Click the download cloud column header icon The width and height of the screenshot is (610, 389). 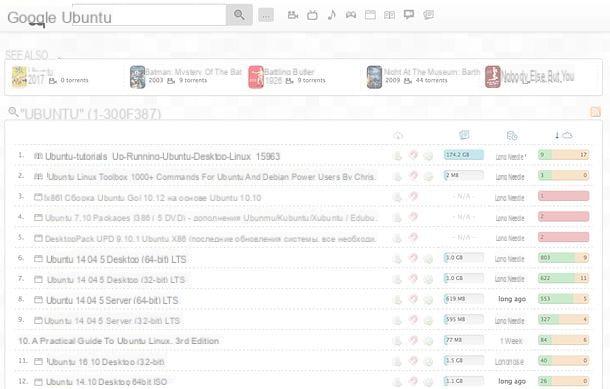[x=398, y=135]
